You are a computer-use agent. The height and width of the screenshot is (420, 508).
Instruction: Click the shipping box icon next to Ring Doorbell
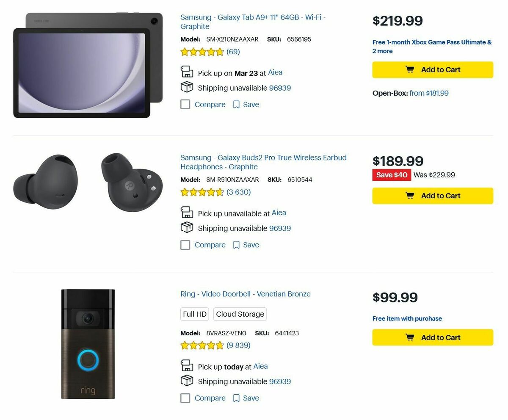(x=186, y=381)
